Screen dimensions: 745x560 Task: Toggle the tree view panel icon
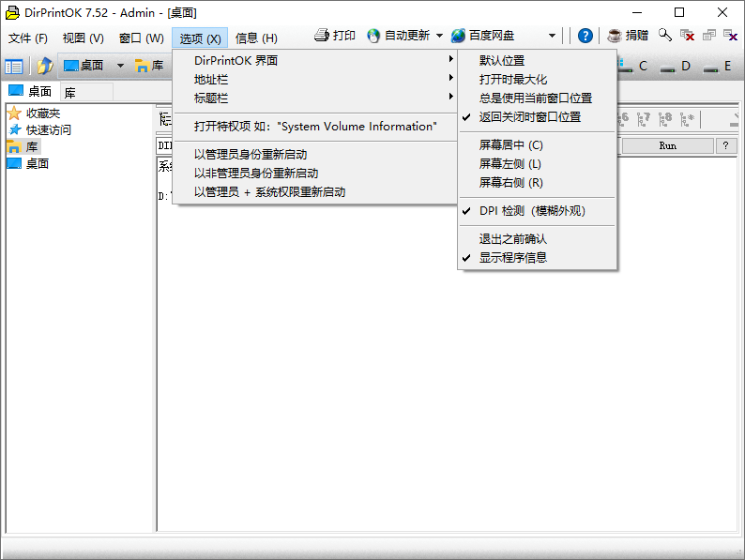coord(14,67)
